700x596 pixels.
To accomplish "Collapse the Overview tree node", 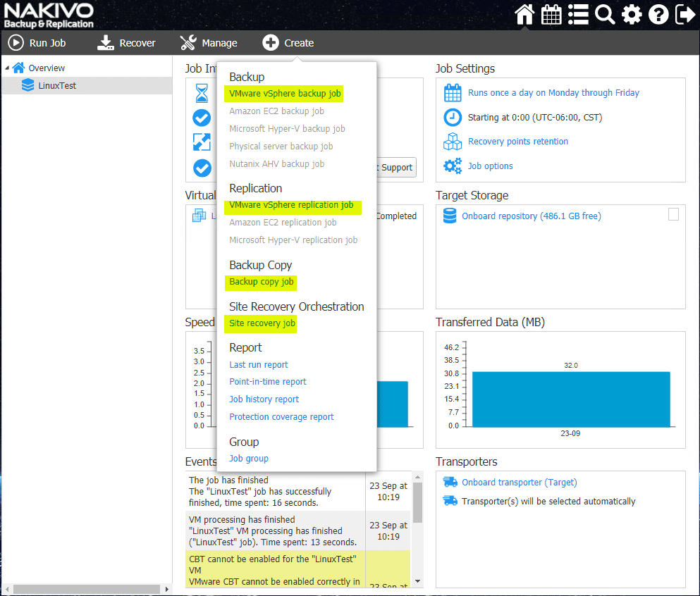I will tap(6, 68).
